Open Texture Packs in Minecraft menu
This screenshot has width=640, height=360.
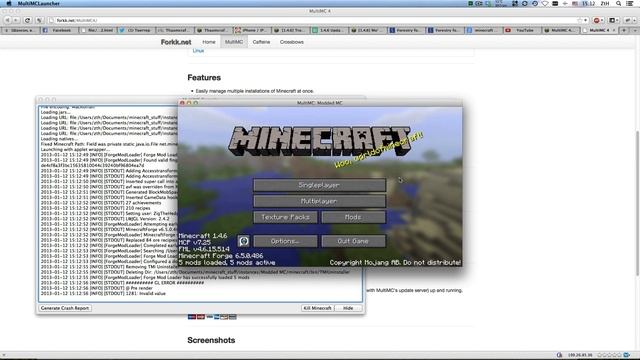pyautogui.click(x=285, y=217)
